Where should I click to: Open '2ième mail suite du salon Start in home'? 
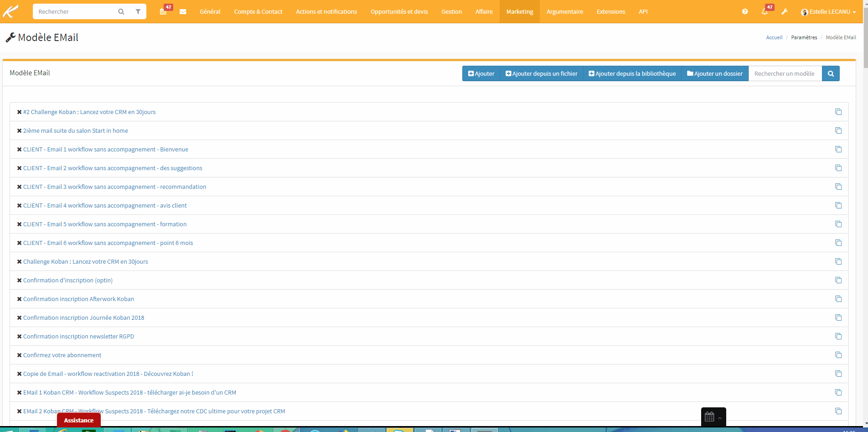click(x=76, y=130)
